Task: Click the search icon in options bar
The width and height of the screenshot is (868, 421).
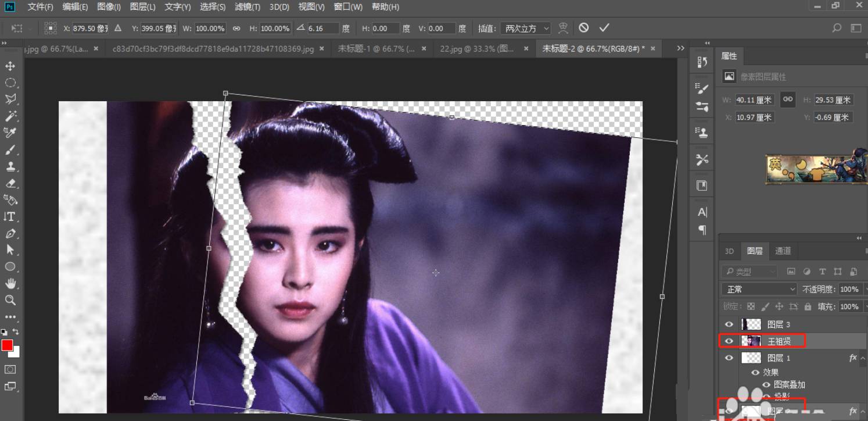Action: point(837,28)
